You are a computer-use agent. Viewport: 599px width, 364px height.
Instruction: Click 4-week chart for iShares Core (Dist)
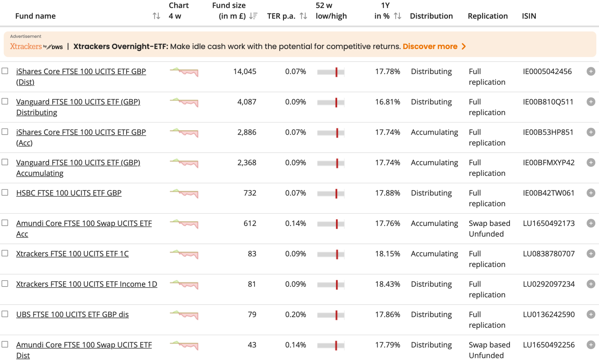tap(184, 72)
